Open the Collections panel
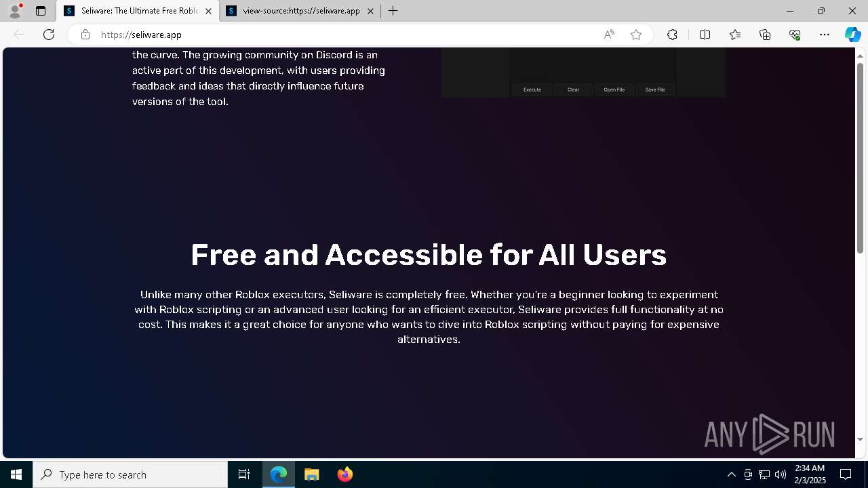Image resolution: width=868 pixels, height=488 pixels. pos(765,35)
